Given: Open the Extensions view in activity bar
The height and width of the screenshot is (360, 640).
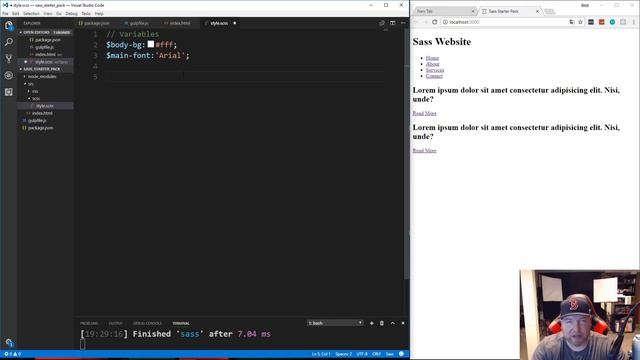Looking at the screenshot, I should pyautogui.click(x=9, y=92).
